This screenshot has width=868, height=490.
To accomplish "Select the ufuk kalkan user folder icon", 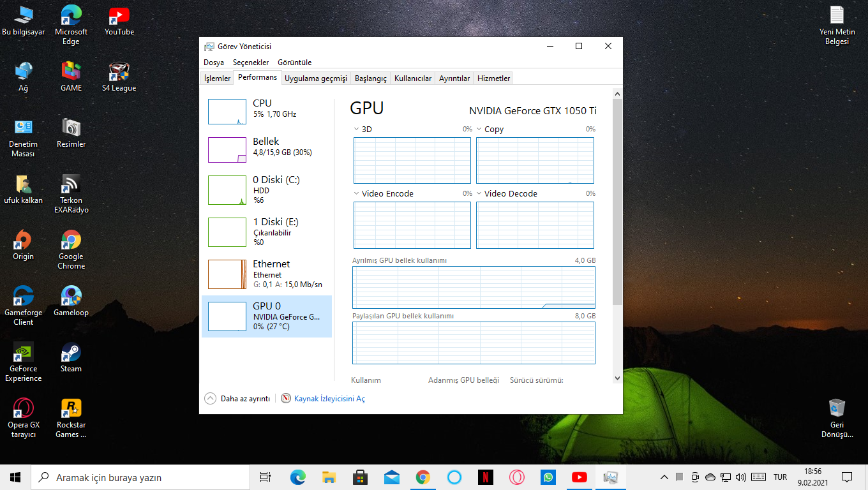I will tap(24, 189).
